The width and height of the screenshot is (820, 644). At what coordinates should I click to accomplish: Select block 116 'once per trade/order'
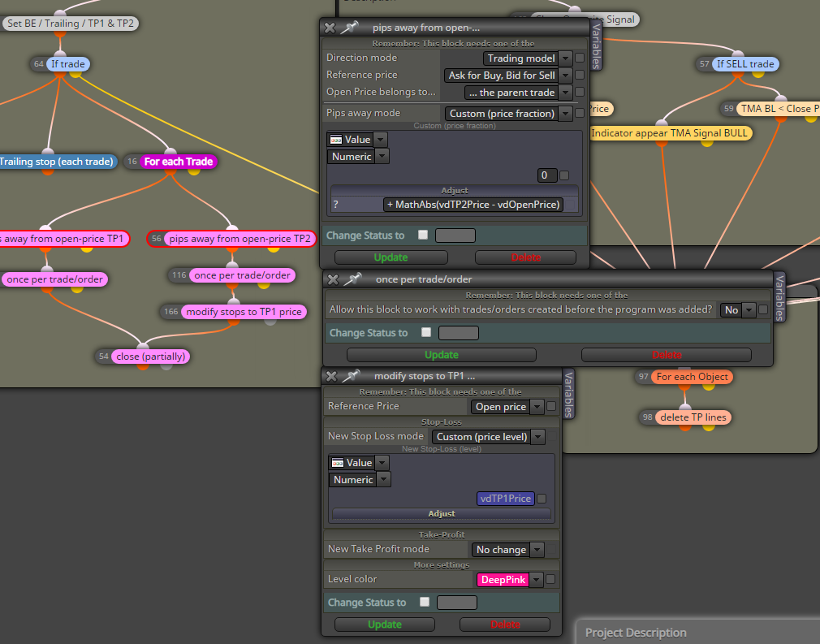(x=242, y=275)
